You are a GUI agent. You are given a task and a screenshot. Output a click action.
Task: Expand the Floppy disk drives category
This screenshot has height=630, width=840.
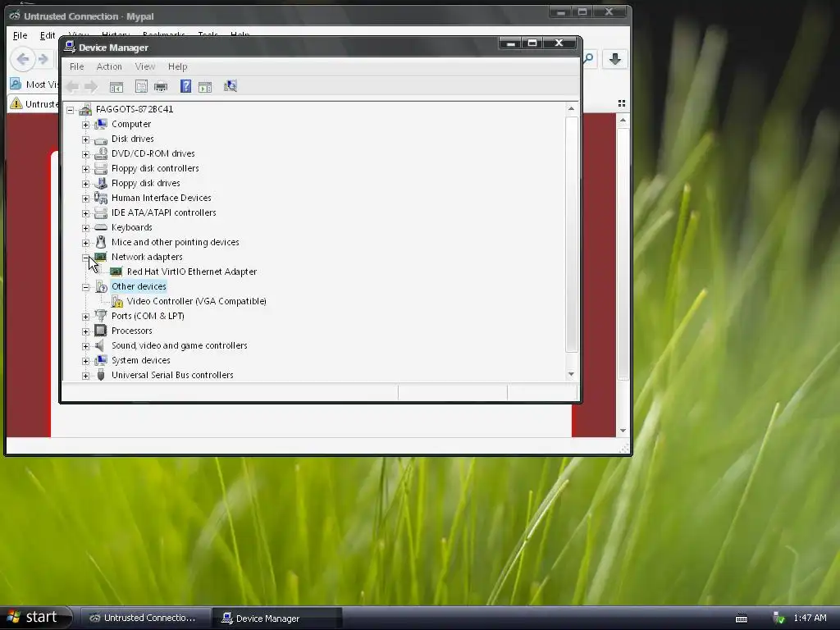click(85, 184)
